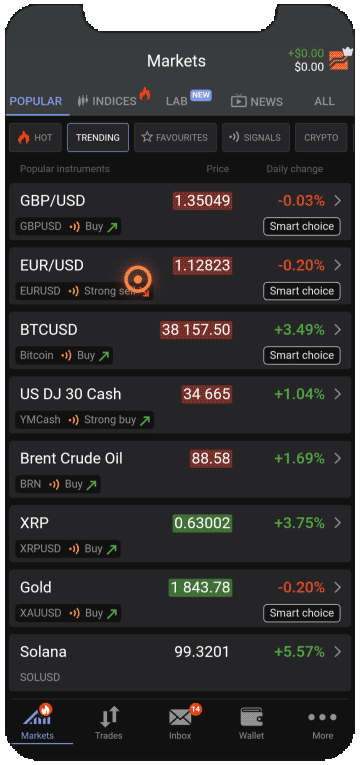Expand GBP/USD row chevron
This screenshot has height=765, width=360.
[x=338, y=201]
